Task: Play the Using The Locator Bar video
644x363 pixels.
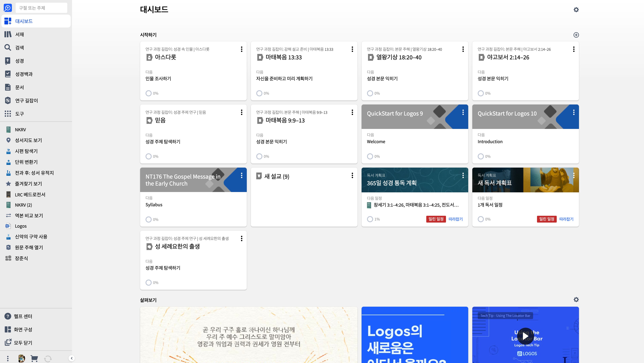Action: tap(525, 336)
